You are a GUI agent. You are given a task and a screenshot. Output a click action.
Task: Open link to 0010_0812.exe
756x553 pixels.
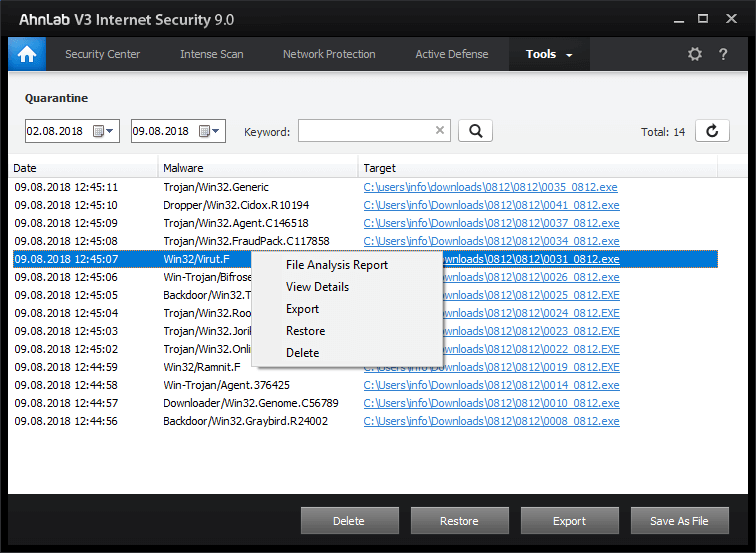[491, 403]
